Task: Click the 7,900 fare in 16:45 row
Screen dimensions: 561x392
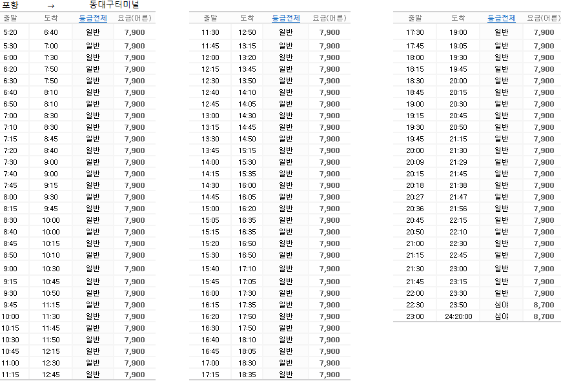Action: pyautogui.click(x=329, y=351)
